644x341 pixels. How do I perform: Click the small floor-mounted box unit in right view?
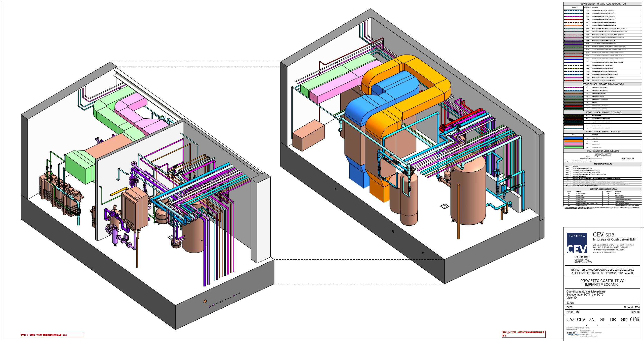point(308,136)
